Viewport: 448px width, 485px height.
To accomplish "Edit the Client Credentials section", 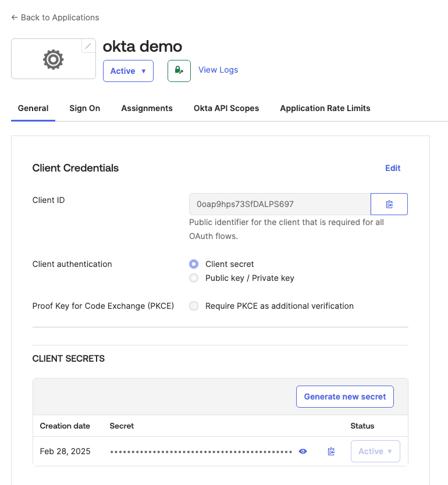I will [x=393, y=168].
